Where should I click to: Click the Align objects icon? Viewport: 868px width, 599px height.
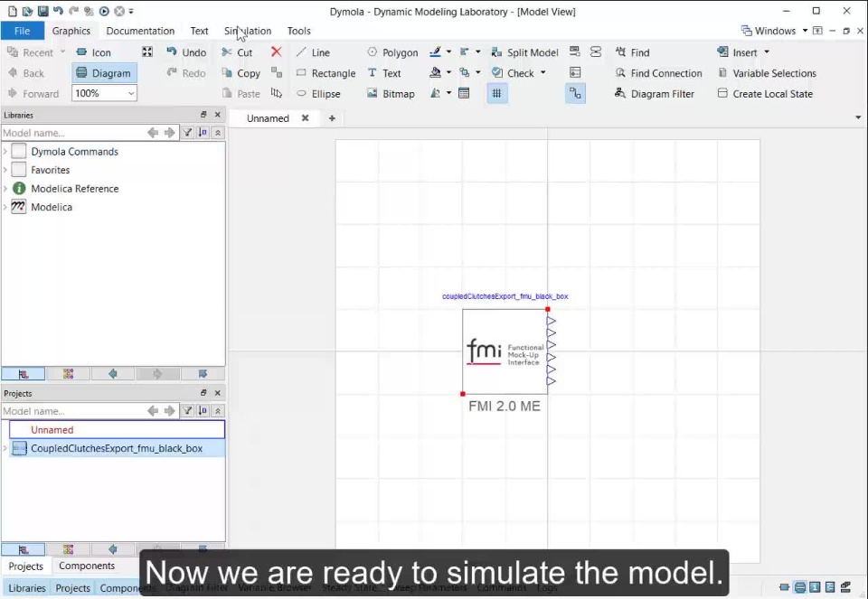tap(465, 52)
